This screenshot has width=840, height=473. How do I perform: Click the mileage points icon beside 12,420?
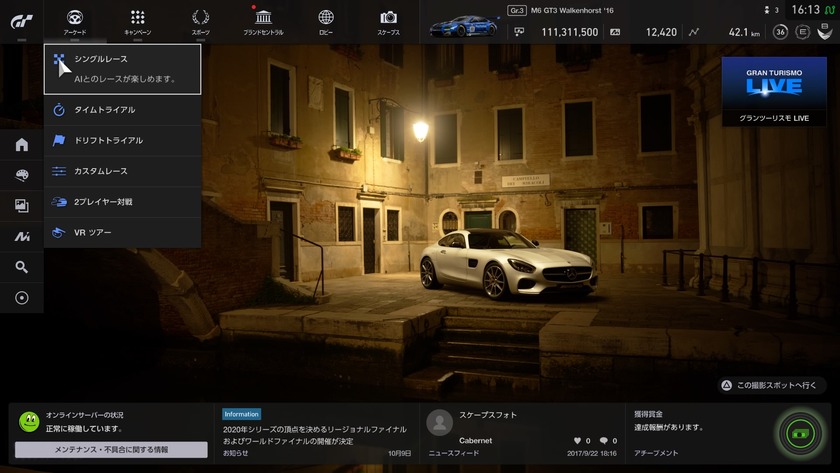tap(615, 32)
